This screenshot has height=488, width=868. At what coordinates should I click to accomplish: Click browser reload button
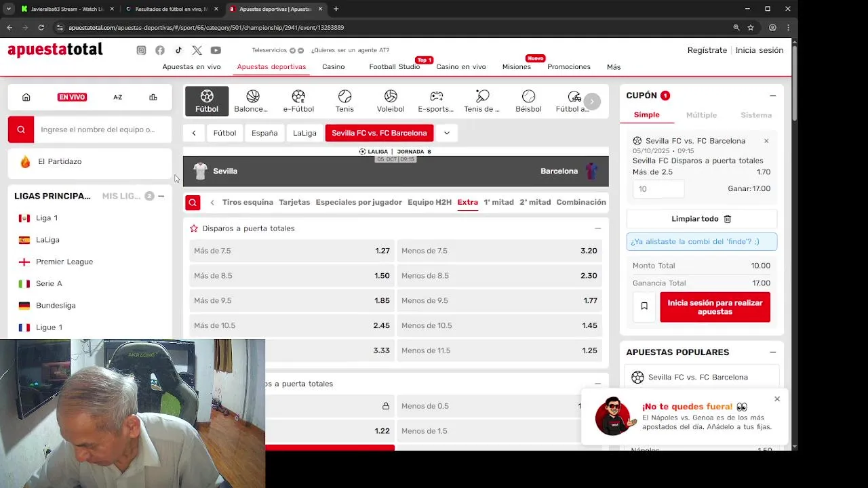click(x=41, y=28)
